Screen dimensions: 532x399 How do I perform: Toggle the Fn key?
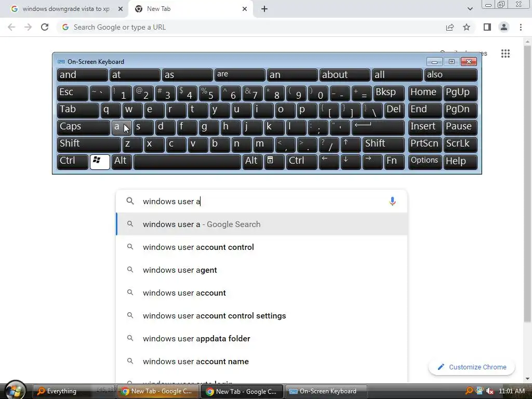click(394, 162)
